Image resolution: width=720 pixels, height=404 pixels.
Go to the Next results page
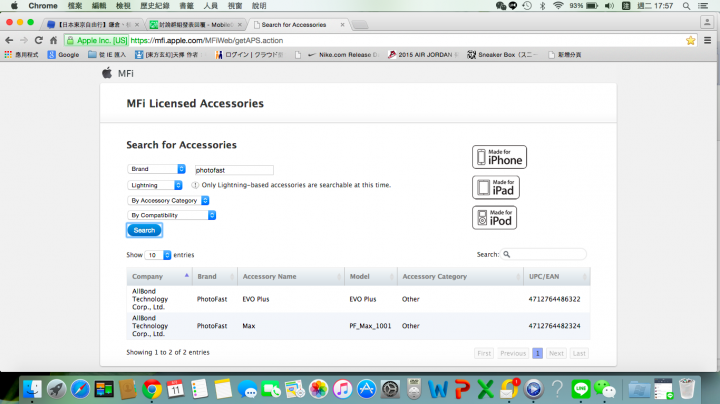[x=556, y=353]
